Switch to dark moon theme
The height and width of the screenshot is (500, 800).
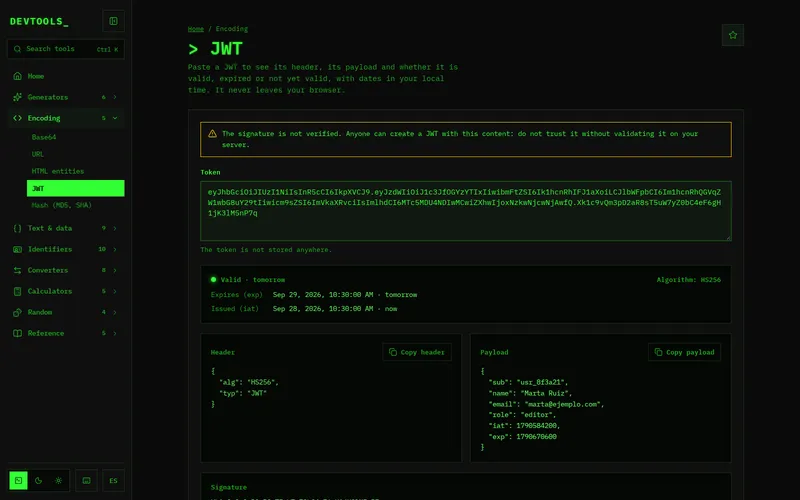[38, 481]
